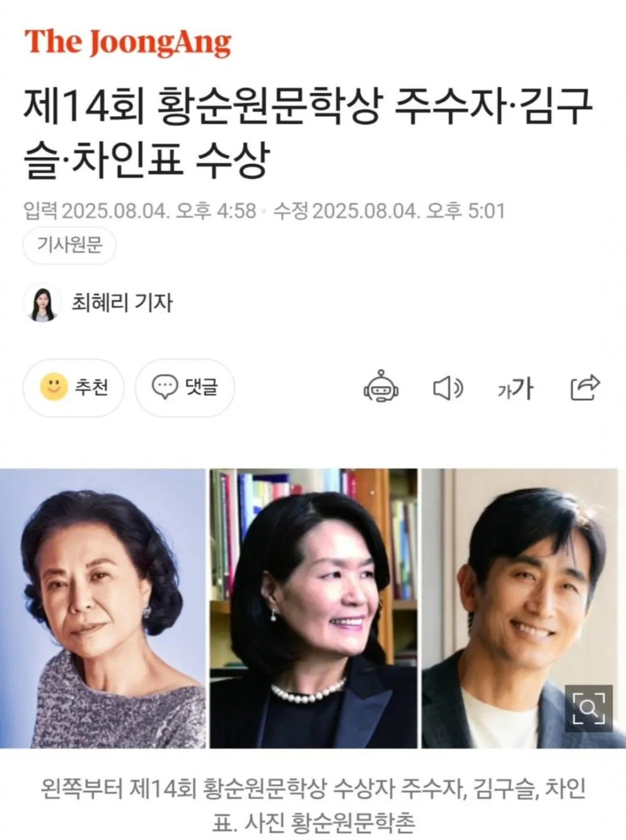
Task: Select the middle portrait of 김구슬
Action: (x=313, y=609)
